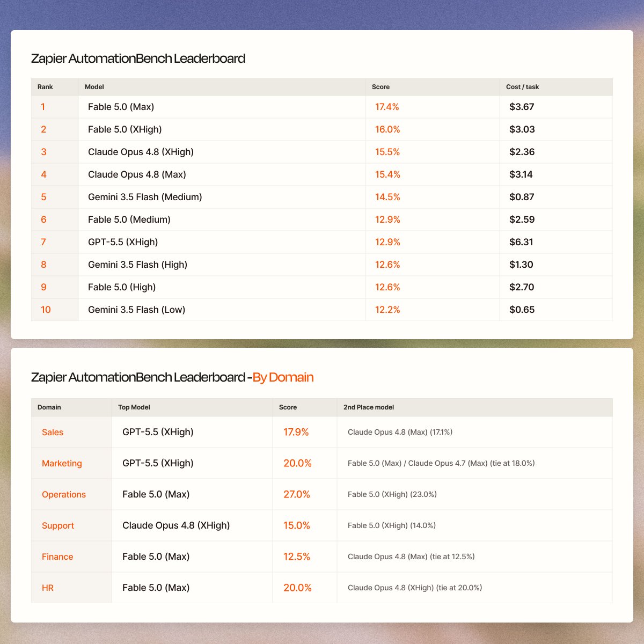
Task: Select the 'Fable 5.0 (High)' model
Action: 122,287
